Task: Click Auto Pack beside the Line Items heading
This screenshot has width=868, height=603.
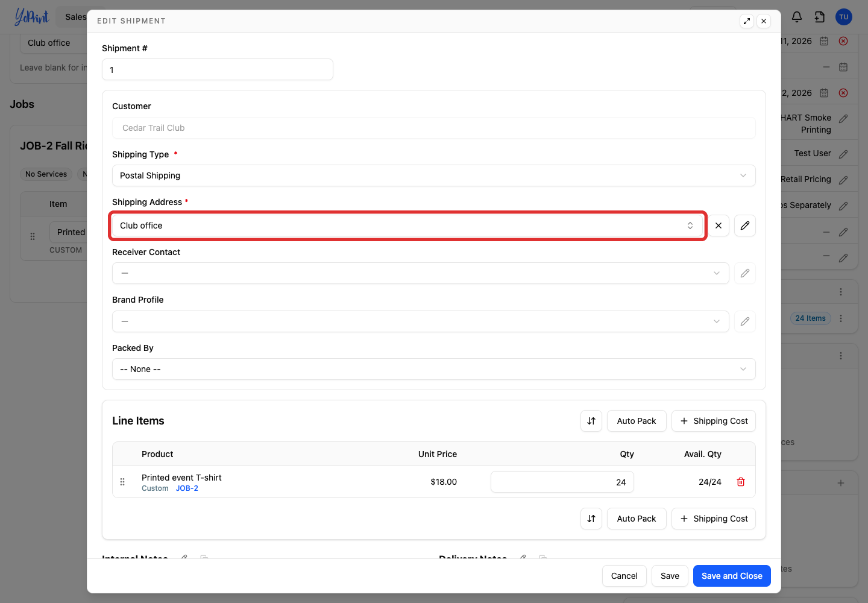Action: pos(637,421)
